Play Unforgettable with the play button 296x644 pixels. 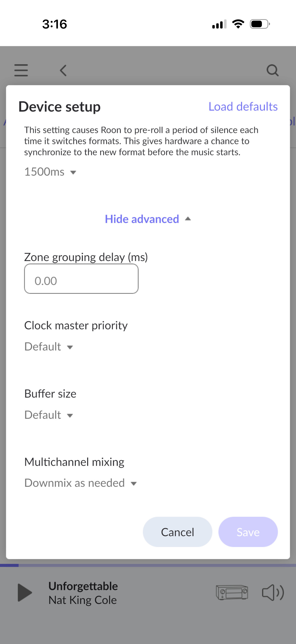tap(25, 592)
